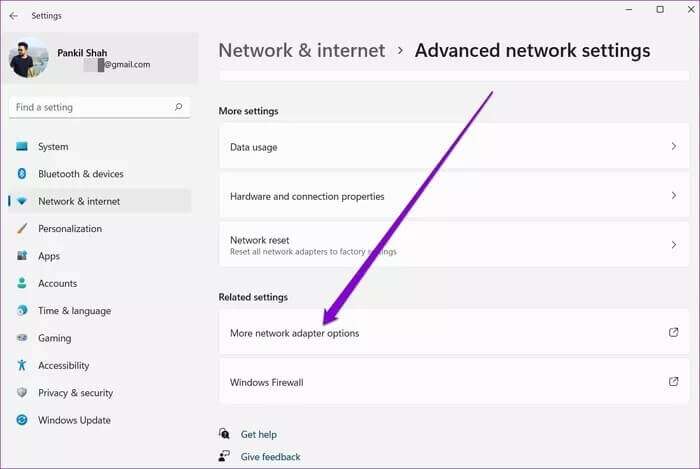Click the search magnifier icon

coord(178,107)
